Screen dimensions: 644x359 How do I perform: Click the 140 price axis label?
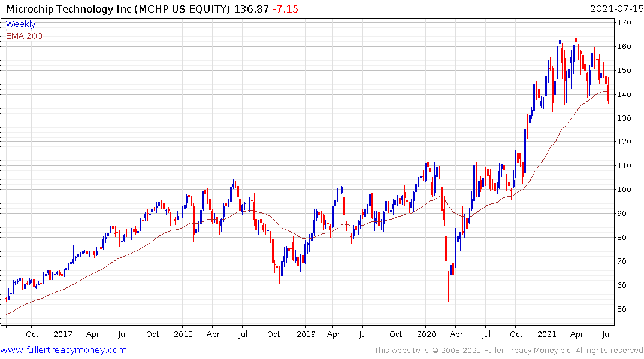624,94
